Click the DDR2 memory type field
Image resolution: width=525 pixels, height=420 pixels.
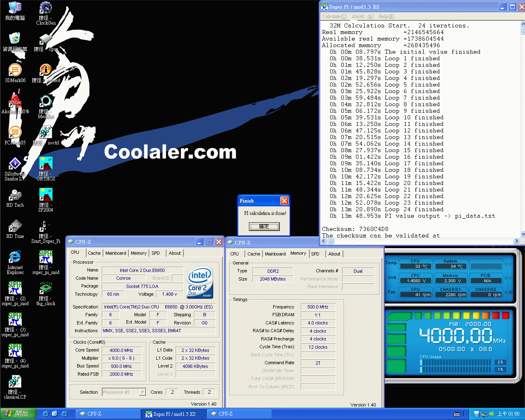coord(273,271)
